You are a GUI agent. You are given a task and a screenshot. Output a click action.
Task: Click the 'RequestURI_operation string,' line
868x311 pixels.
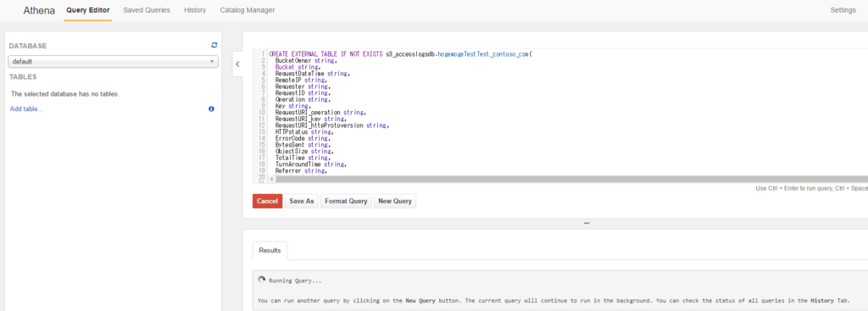coord(321,113)
